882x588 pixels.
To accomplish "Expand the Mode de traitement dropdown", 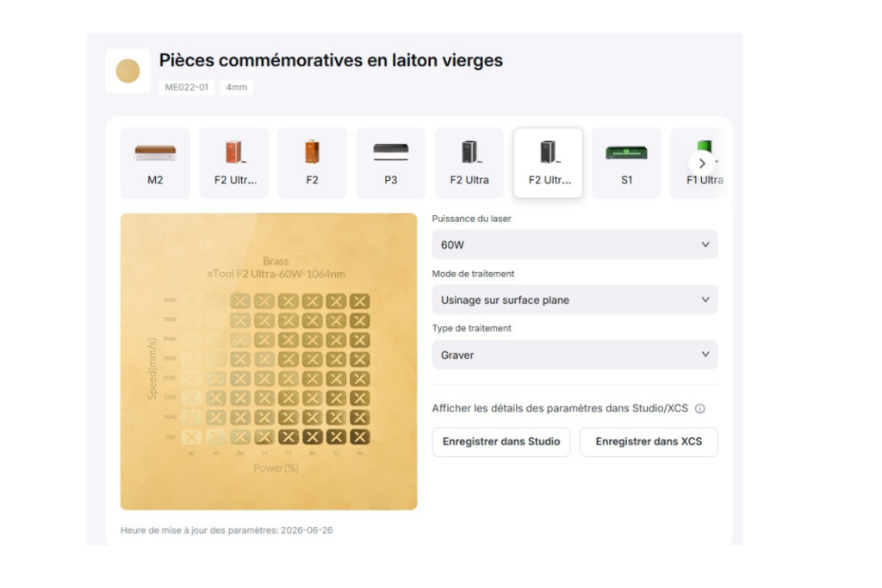I will (575, 300).
